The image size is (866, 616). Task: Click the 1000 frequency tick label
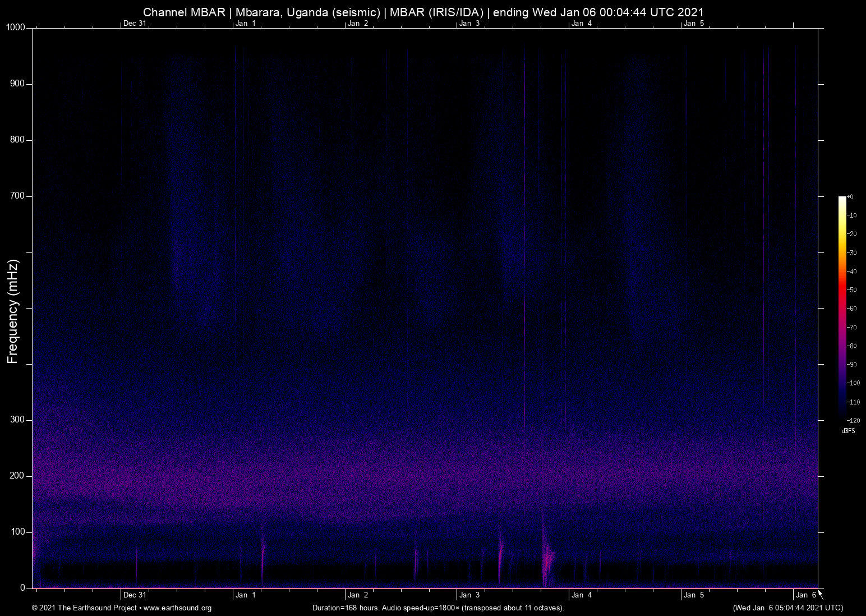[x=16, y=26]
